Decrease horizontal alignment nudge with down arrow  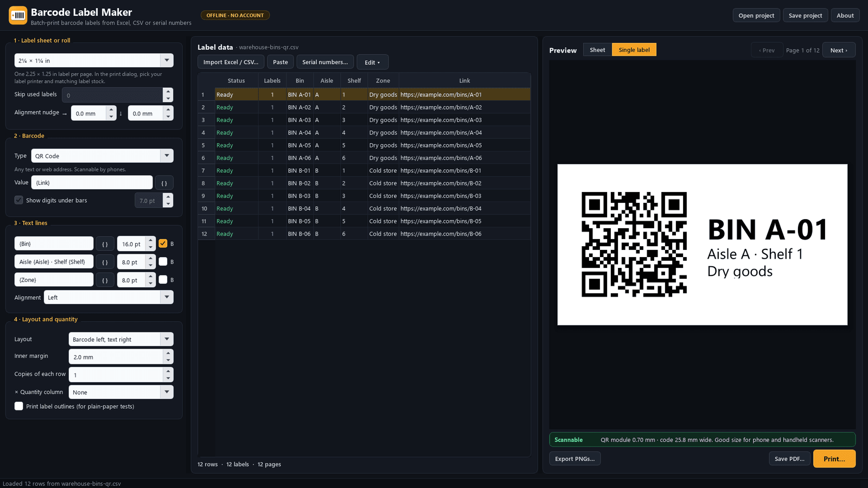pyautogui.click(x=111, y=117)
